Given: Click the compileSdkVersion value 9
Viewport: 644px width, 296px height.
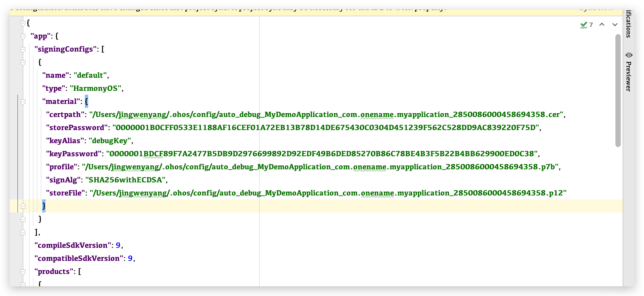Looking at the screenshot, I should [118, 245].
